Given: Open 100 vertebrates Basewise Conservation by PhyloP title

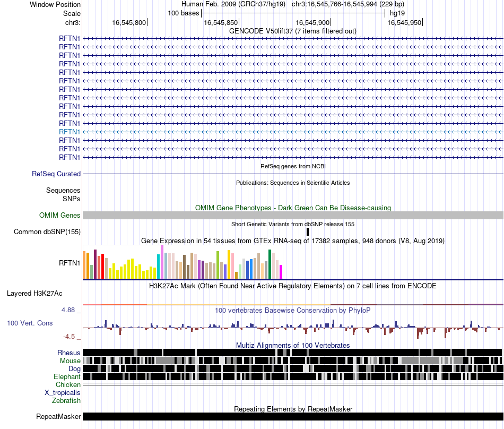Looking at the screenshot, I should pyautogui.click(x=293, y=310).
